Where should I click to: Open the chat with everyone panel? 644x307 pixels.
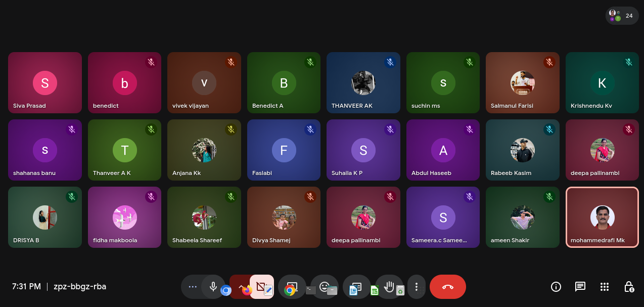(580, 287)
